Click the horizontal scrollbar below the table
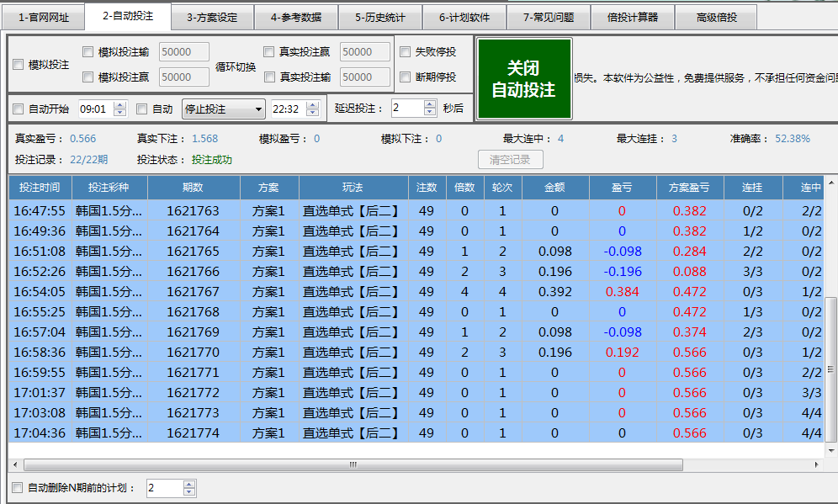Image resolution: width=838 pixels, height=504 pixels. pos(353,464)
